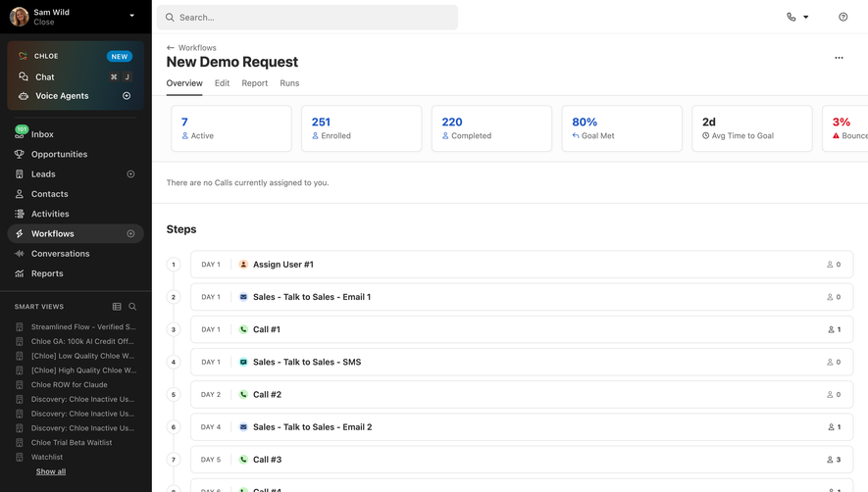This screenshot has height=492, width=868.
Task: Open step Sales - Talk to Sales - Email 1
Action: tap(522, 297)
